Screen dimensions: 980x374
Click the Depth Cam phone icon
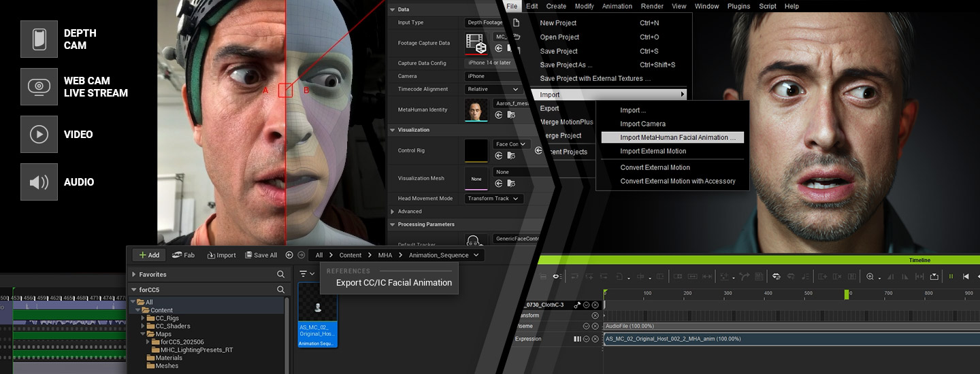pyautogui.click(x=39, y=39)
